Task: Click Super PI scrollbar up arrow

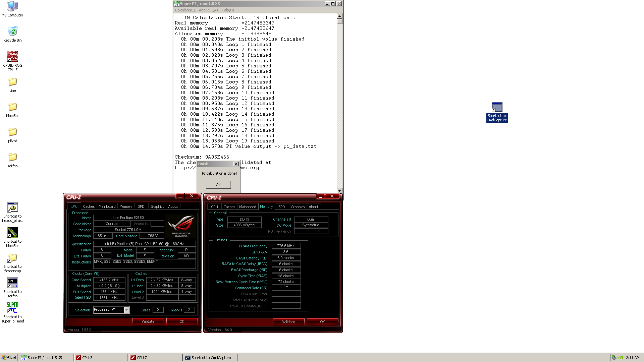Action: point(339,16)
